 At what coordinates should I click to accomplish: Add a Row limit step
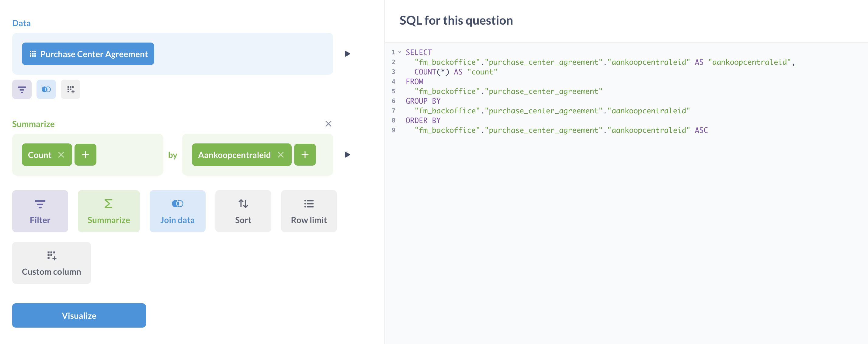[x=309, y=211]
